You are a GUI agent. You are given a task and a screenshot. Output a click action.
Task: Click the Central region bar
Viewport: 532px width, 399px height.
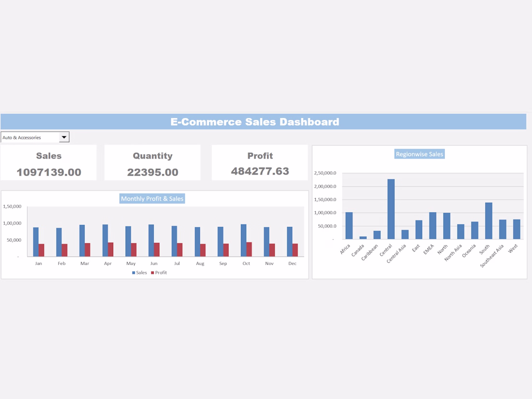click(x=391, y=209)
